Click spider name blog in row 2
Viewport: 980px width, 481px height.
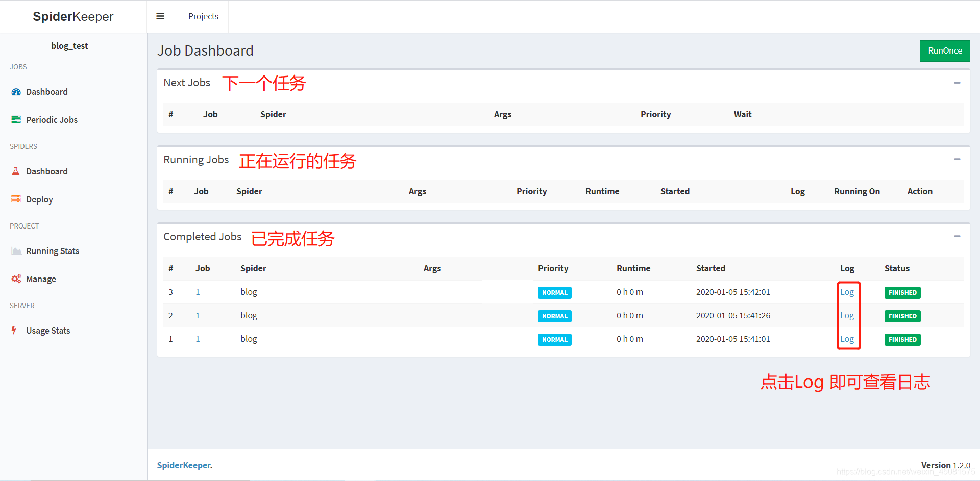pos(249,316)
